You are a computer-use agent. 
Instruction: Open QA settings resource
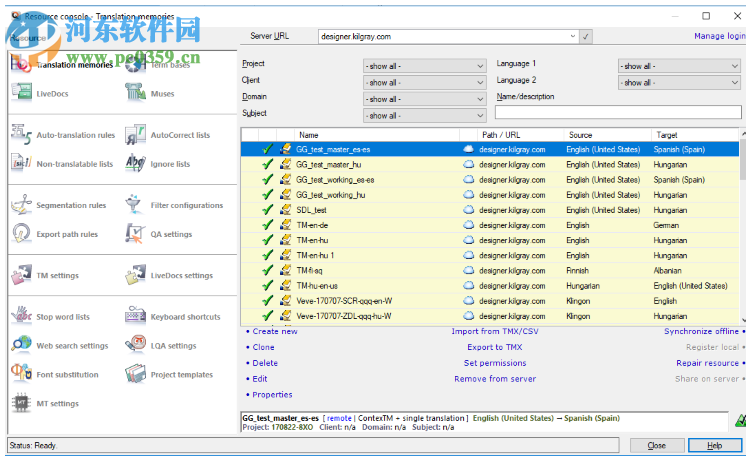click(x=170, y=235)
